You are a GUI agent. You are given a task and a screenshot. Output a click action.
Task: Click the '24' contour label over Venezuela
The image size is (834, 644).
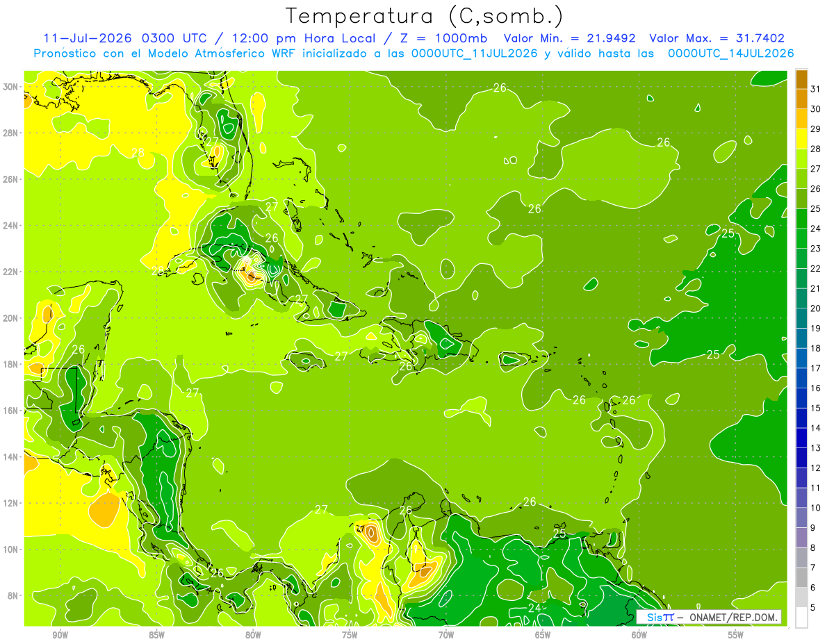click(534, 608)
